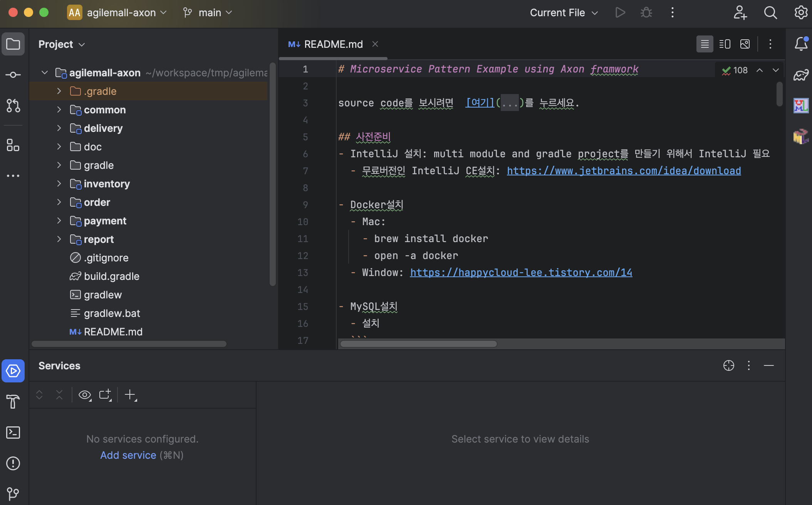Expand the delivery module folder
The image size is (812, 505).
point(59,128)
